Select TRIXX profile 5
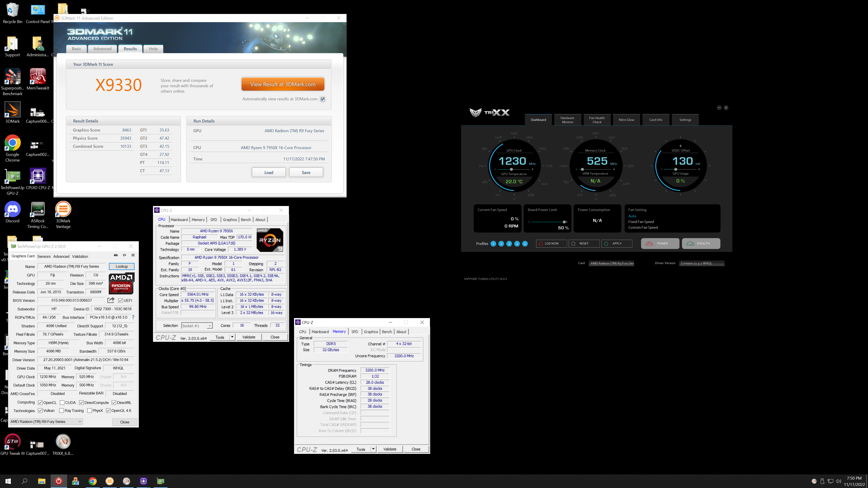Screen dimensions: 868x488 [x=525, y=244]
